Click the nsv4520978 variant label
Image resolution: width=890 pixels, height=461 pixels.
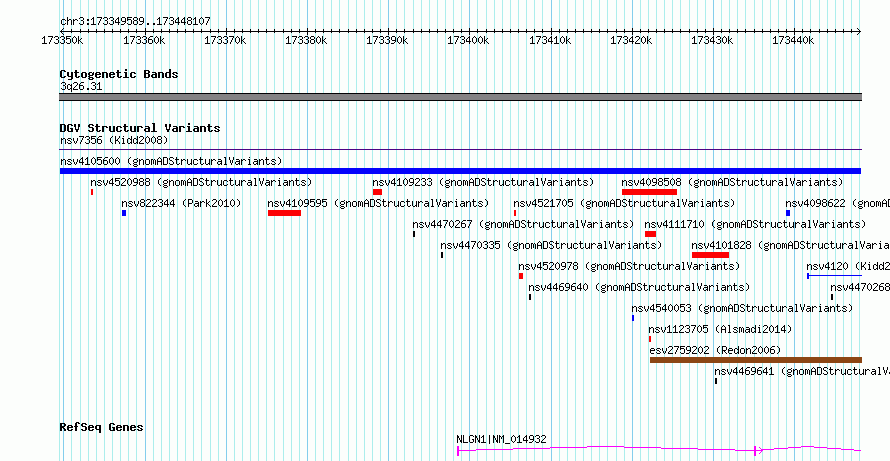tap(629, 266)
